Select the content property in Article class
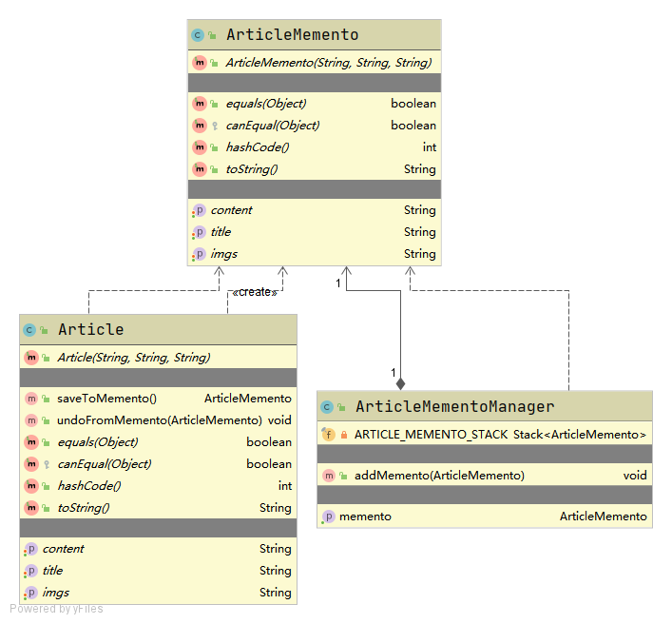The height and width of the screenshot is (624, 672). [63, 549]
